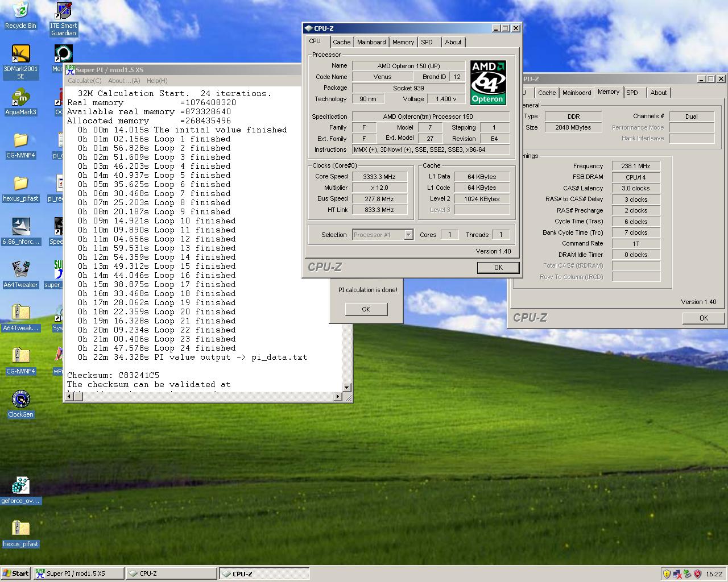Open the About...(A) menu in Super PI
The image size is (728, 582).
124,81
